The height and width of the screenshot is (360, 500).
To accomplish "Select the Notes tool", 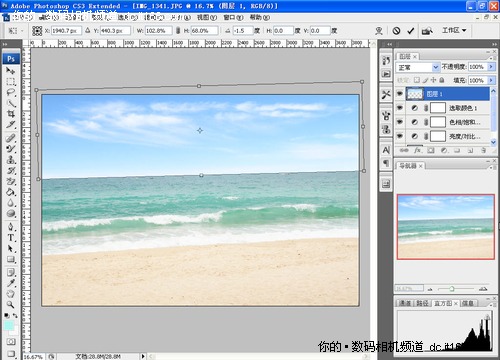I will pos(11,273).
